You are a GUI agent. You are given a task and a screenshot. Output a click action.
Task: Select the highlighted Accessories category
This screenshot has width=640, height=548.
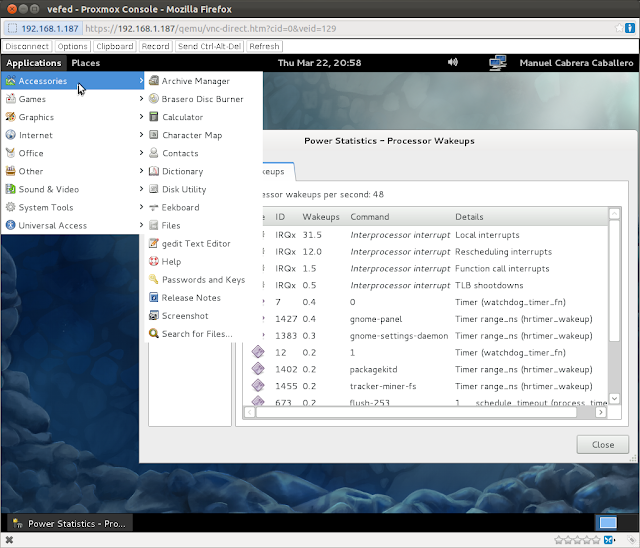click(x=73, y=81)
